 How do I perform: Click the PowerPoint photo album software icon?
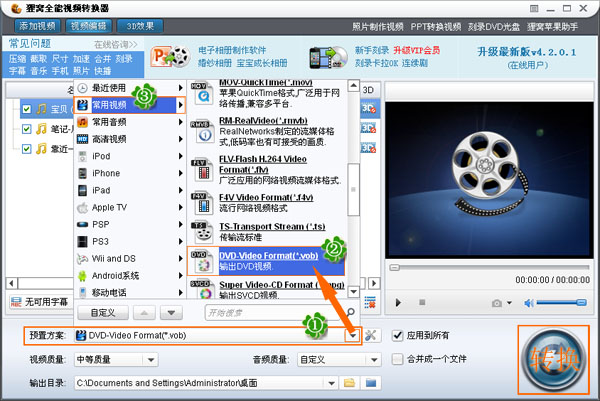(x=170, y=57)
